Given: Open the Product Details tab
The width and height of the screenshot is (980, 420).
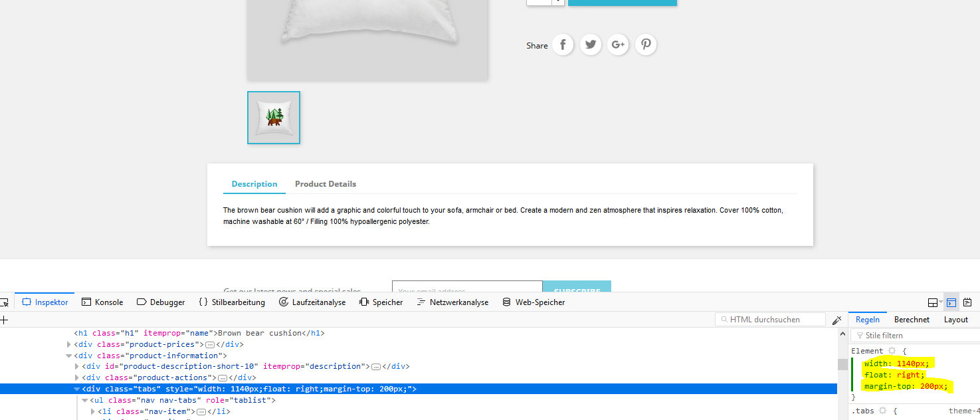Looking at the screenshot, I should click(326, 184).
